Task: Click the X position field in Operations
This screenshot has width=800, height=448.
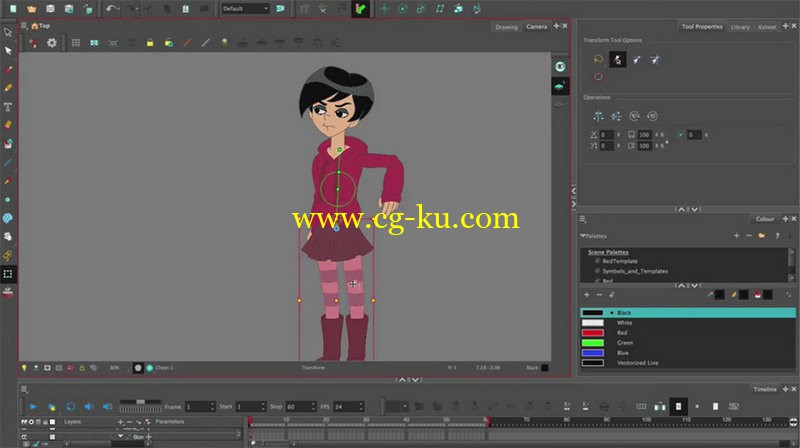Action: click(606, 135)
